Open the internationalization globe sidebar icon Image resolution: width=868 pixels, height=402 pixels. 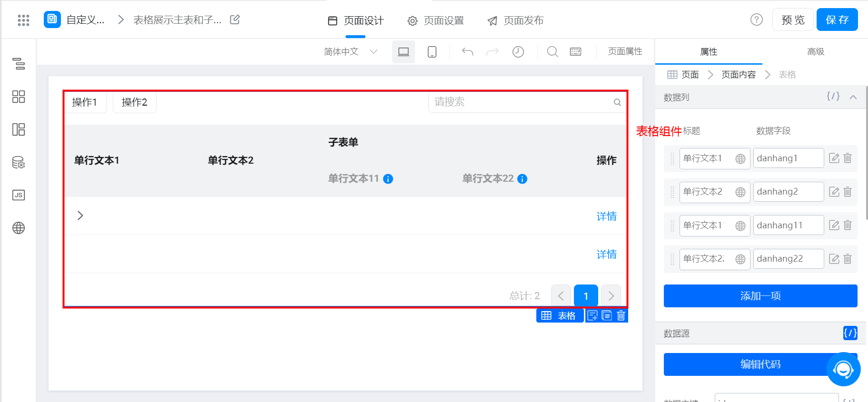(x=19, y=228)
